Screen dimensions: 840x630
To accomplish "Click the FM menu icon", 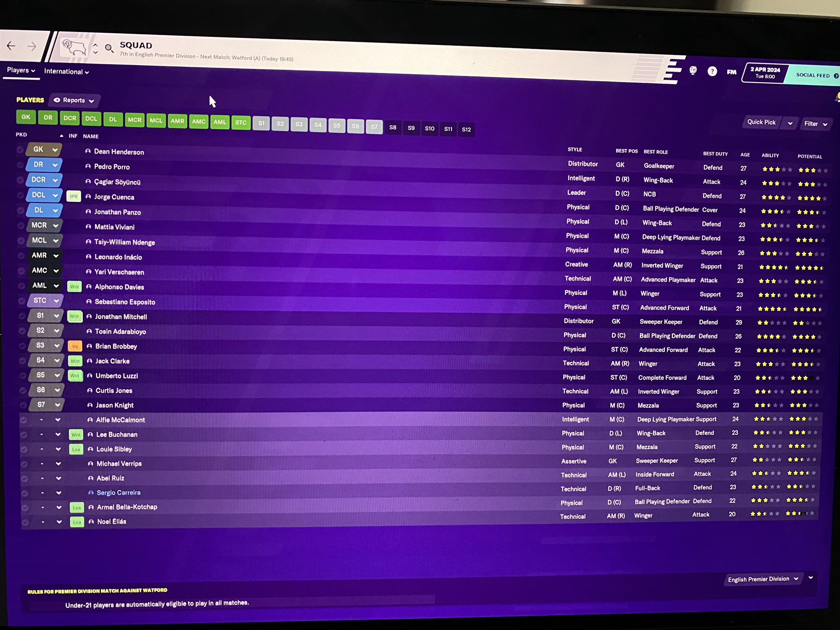I will point(731,72).
